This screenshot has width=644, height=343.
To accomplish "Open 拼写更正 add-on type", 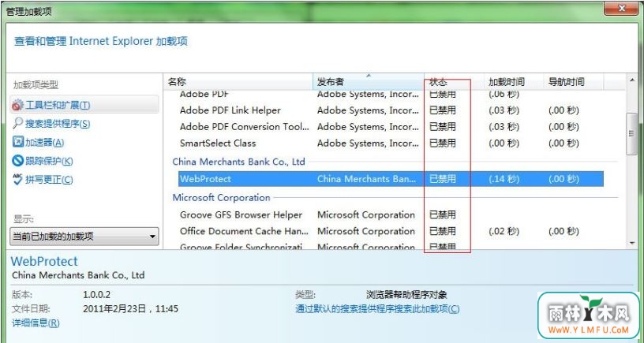I will pos(49,179).
